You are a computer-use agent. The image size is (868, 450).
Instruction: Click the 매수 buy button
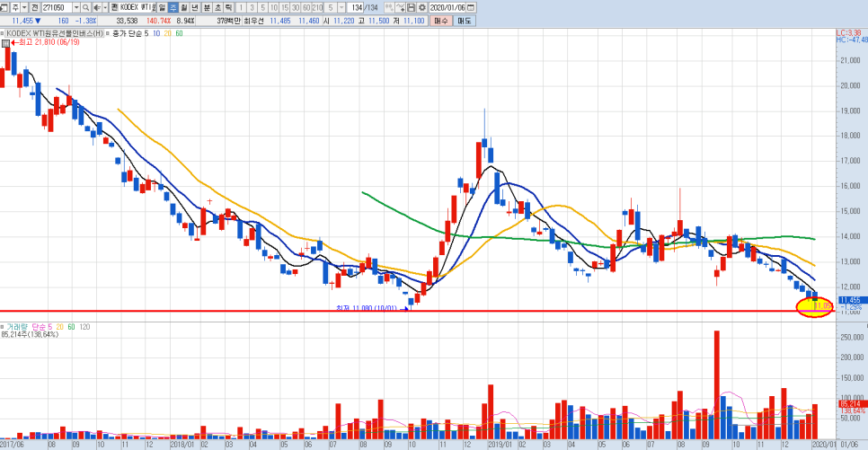point(441,21)
